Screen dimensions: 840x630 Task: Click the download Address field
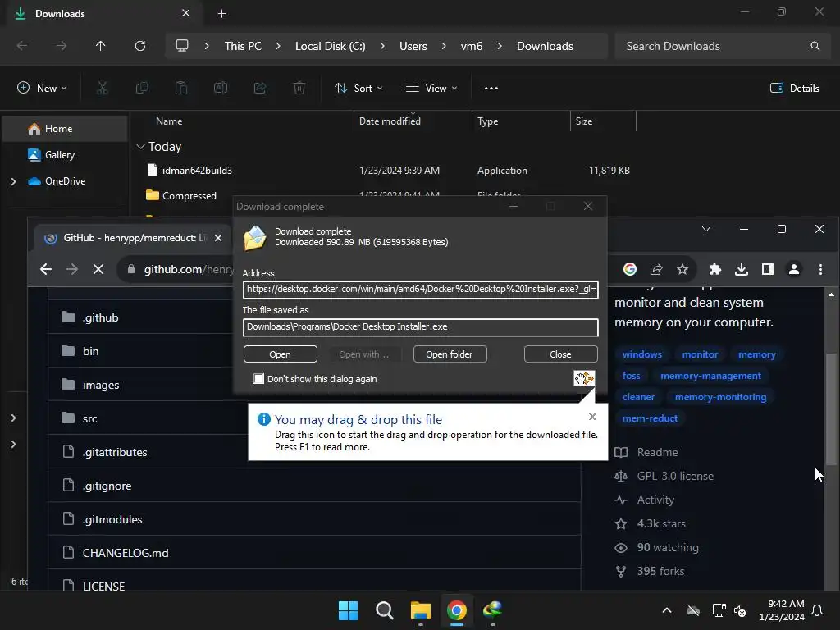pyautogui.click(x=421, y=290)
